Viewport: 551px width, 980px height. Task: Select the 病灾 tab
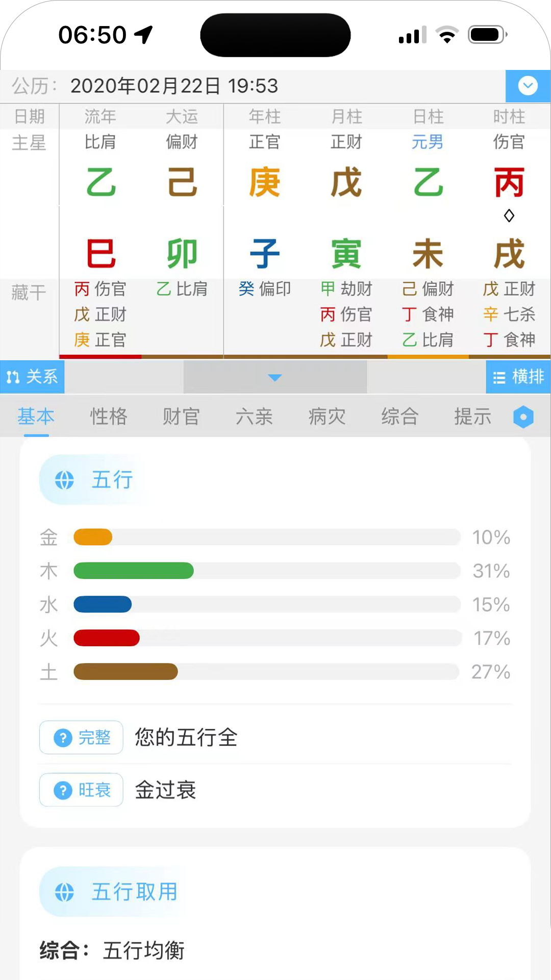tap(327, 416)
